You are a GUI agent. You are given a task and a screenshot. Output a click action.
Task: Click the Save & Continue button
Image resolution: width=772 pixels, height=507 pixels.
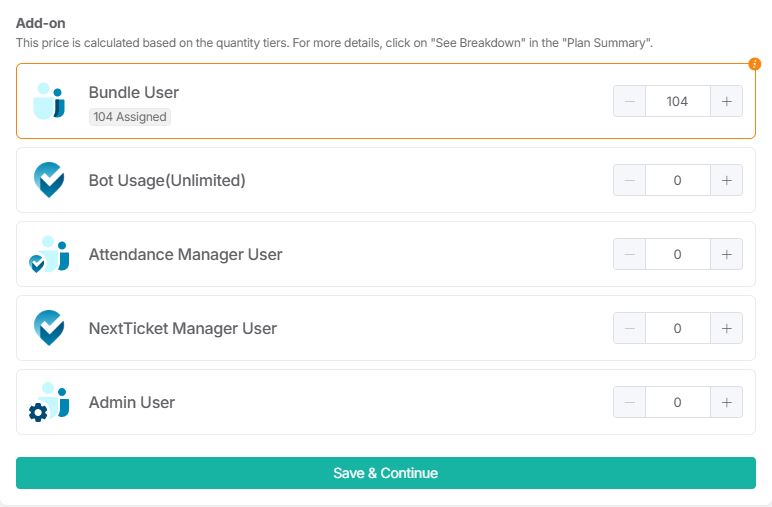point(385,473)
